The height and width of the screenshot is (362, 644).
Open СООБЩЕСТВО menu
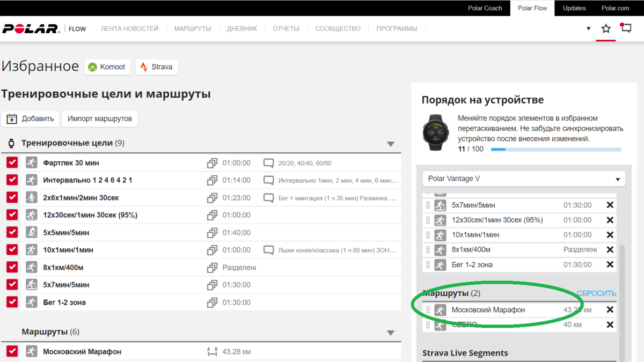[x=338, y=28]
